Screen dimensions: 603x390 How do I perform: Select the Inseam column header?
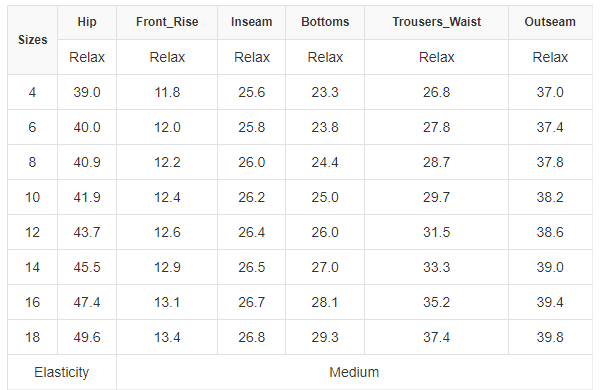pyautogui.click(x=252, y=22)
